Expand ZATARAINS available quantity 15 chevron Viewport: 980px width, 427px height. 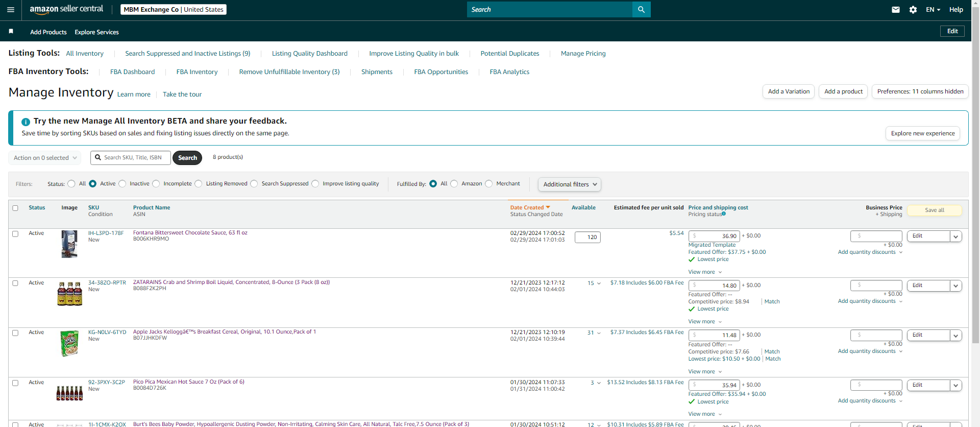click(x=599, y=283)
